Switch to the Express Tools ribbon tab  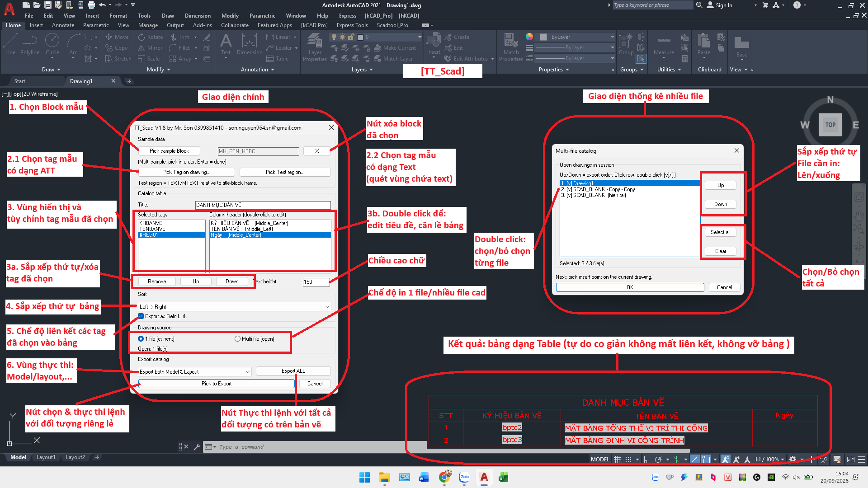[x=352, y=25]
